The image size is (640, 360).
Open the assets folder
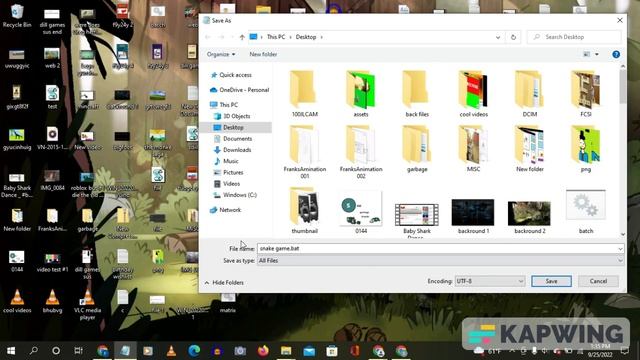pos(361,94)
